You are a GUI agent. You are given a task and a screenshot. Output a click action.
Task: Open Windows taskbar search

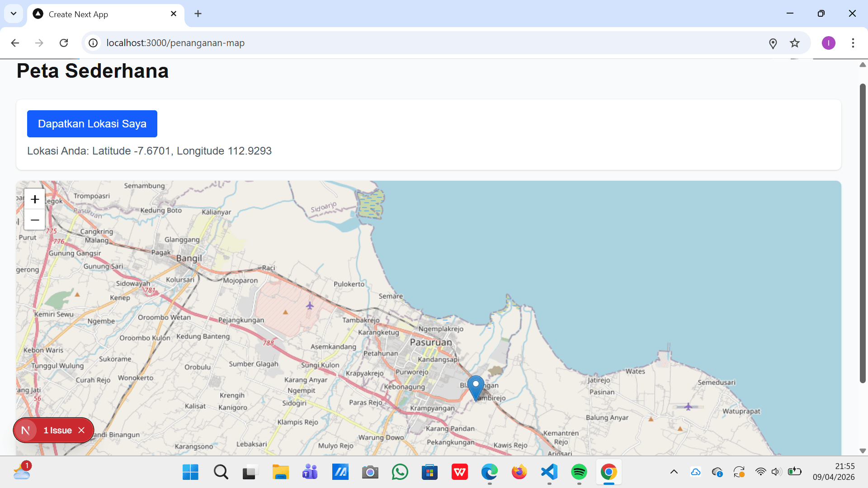coord(221,472)
